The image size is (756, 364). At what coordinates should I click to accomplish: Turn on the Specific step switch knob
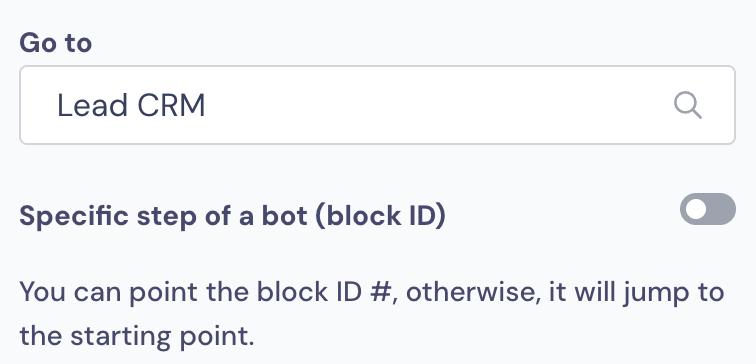pos(696,209)
